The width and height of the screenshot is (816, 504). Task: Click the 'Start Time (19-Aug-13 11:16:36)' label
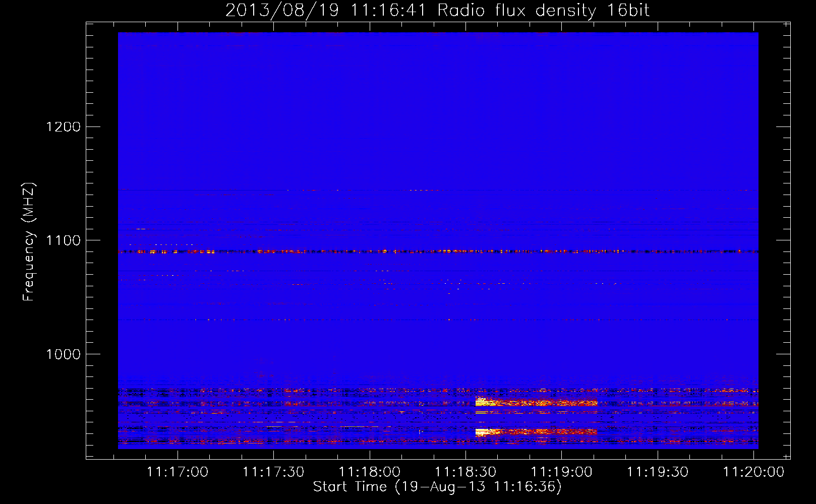pos(437,487)
